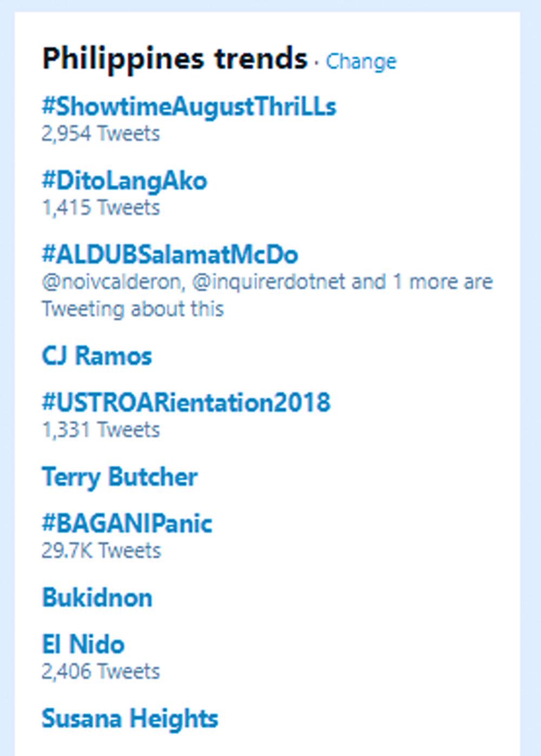The width and height of the screenshot is (541, 756).
Task: Click the 2,954 Tweets count
Action: point(101,134)
